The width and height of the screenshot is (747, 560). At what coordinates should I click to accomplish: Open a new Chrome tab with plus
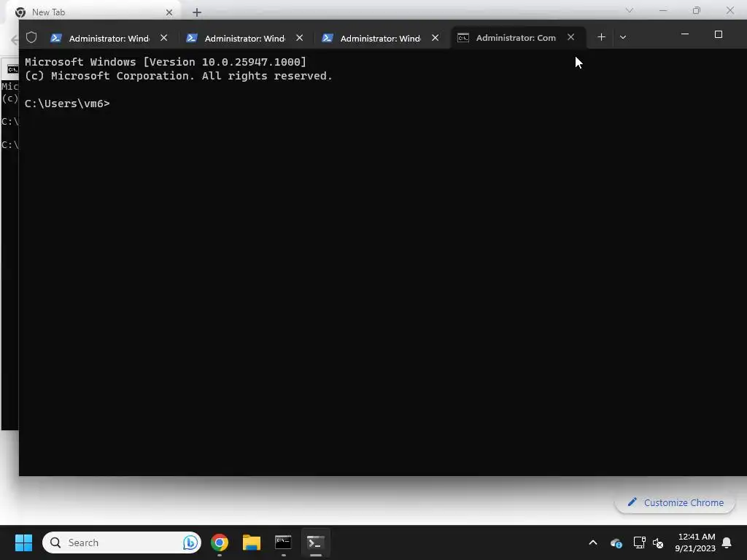point(197,12)
